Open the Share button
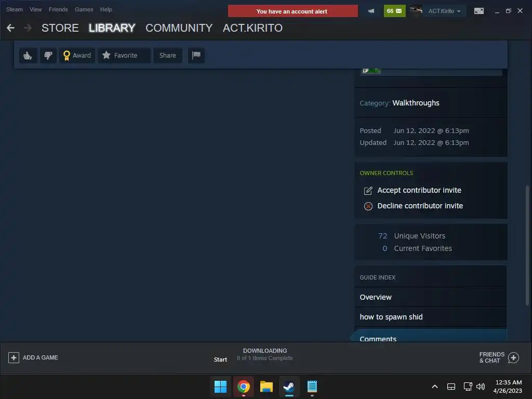Image resolution: width=532 pixels, height=399 pixels. coord(168,55)
